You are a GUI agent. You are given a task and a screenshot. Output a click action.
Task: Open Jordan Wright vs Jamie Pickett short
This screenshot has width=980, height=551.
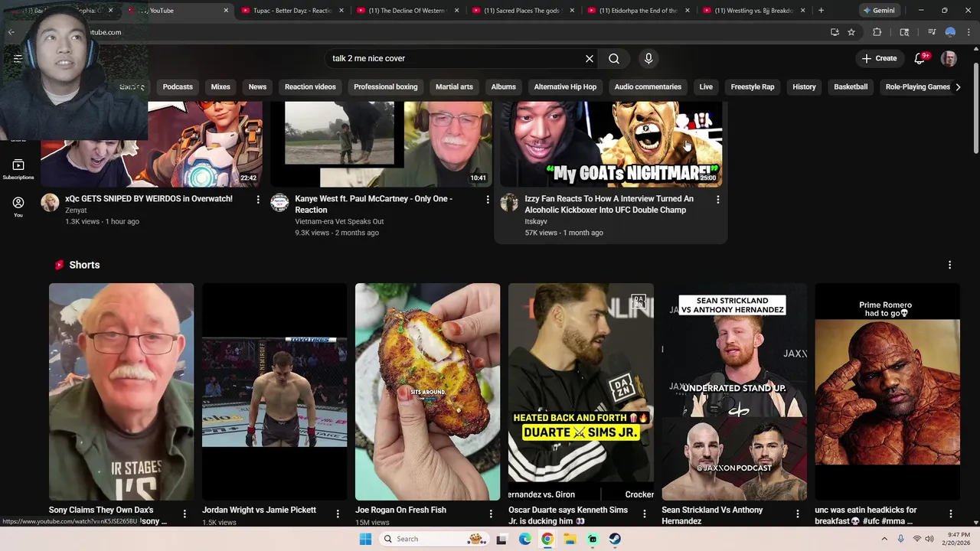click(274, 392)
